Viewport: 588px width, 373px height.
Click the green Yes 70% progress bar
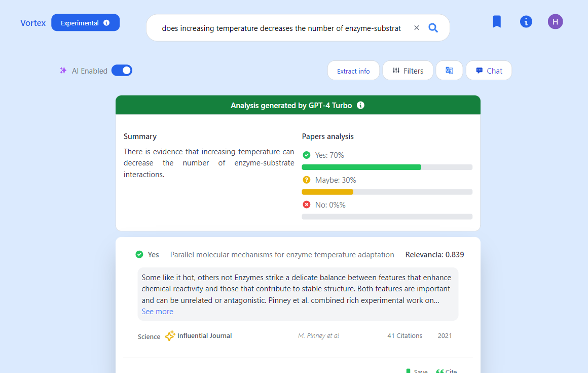tap(361, 167)
